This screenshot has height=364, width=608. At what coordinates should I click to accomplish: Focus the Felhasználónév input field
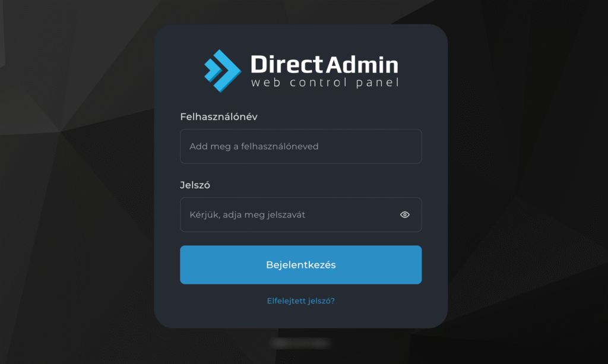pos(301,146)
